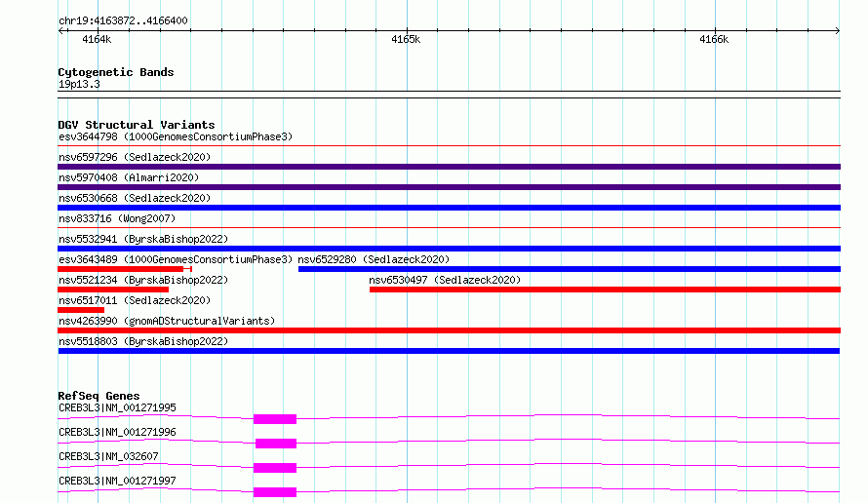Click the magenta exon of NM_001271997
Image resolution: width=868 pixels, height=503 pixels.
click(x=275, y=492)
